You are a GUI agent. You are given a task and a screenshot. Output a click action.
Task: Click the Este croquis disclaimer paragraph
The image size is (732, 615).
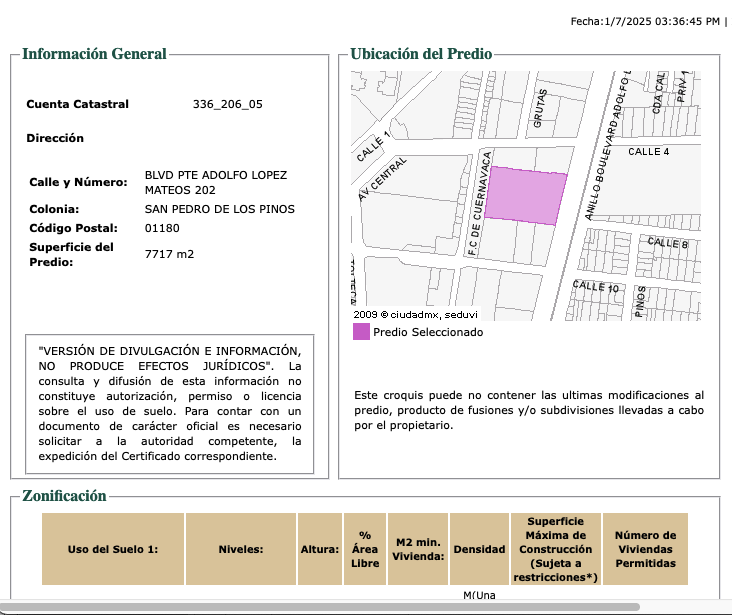coord(529,410)
